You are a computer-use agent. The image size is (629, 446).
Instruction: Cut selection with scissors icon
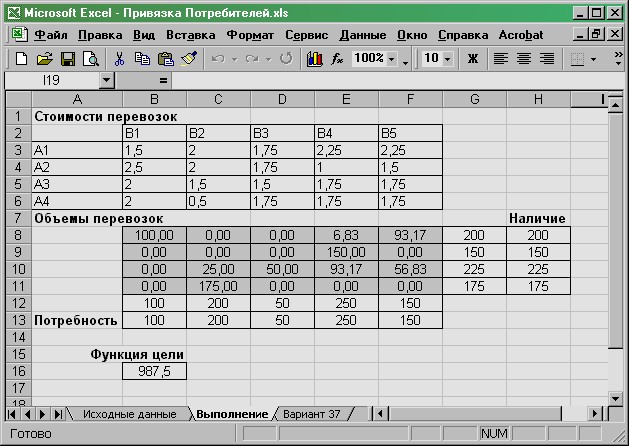tap(119, 59)
